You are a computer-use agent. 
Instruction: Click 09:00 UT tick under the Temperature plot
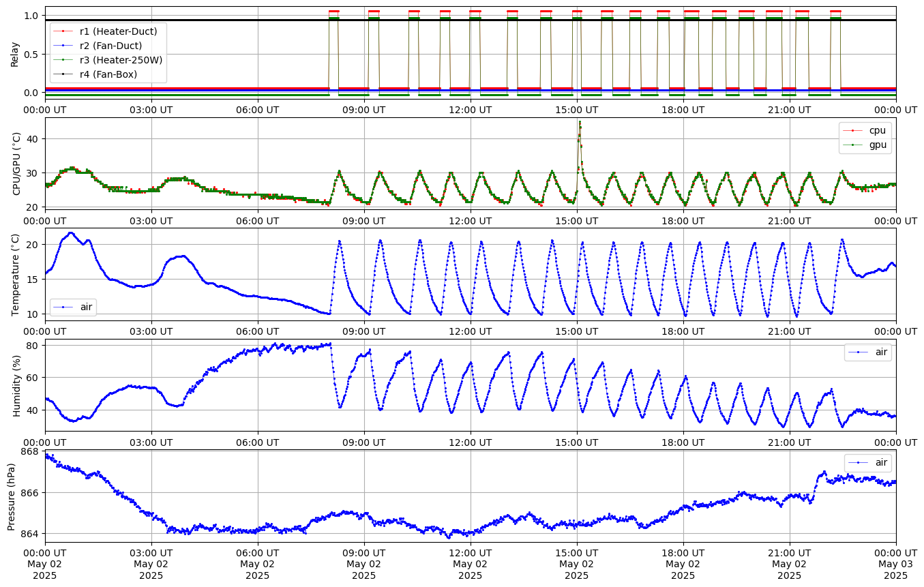pyautogui.click(x=364, y=331)
